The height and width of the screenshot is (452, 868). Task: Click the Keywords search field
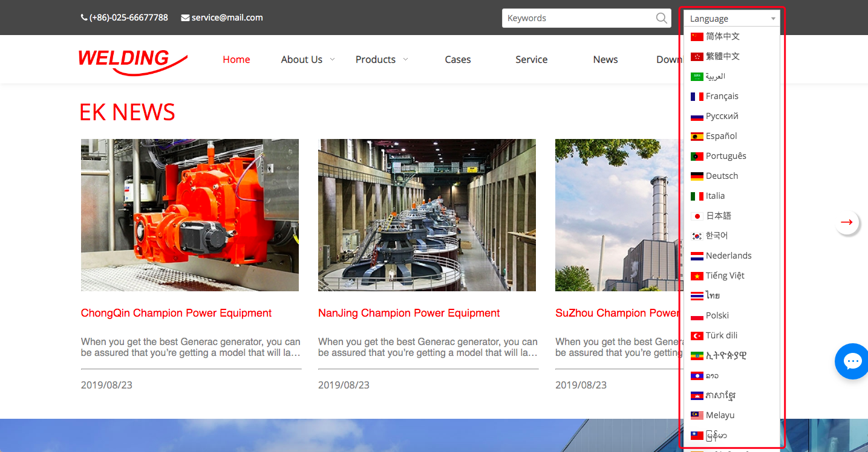point(578,18)
